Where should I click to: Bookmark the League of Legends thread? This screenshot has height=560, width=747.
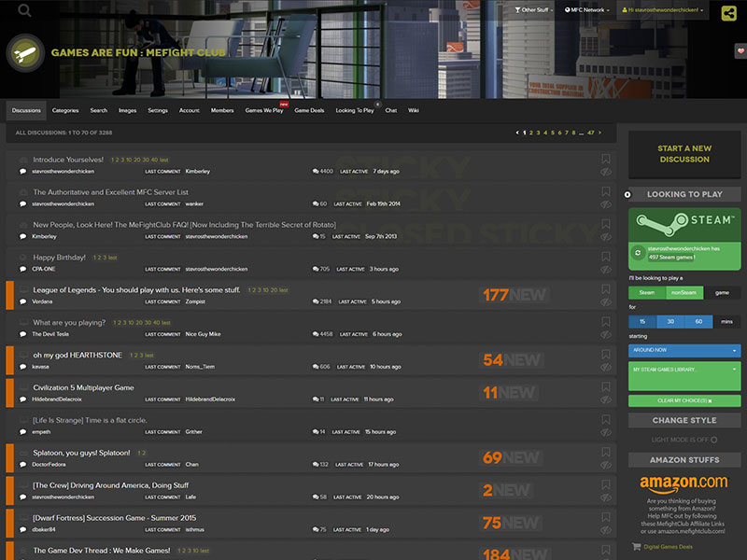(x=605, y=289)
